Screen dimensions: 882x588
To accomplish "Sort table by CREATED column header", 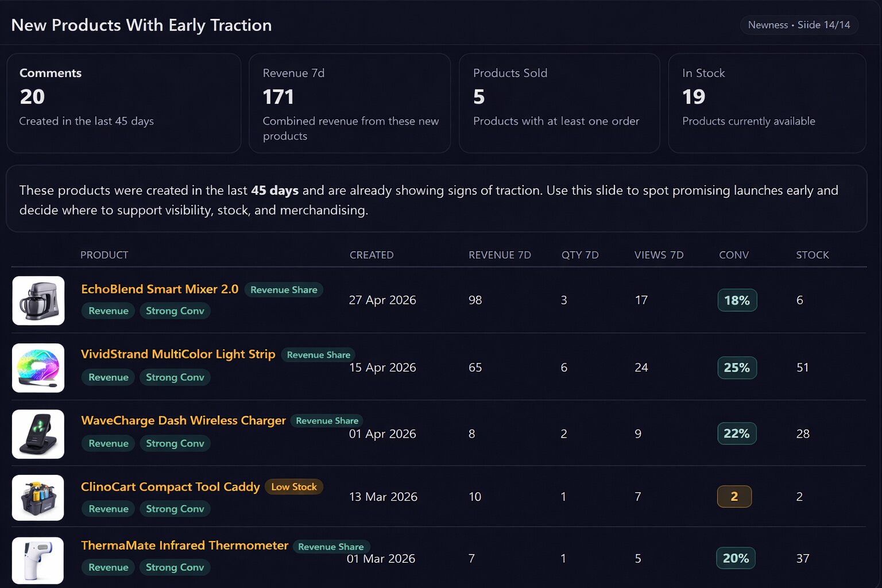I will point(372,255).
